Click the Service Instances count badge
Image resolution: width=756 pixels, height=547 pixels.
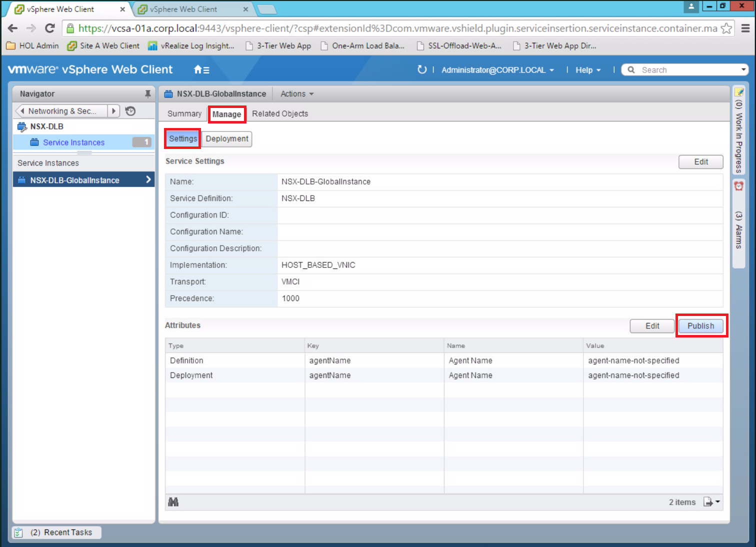tap(142, 142)
